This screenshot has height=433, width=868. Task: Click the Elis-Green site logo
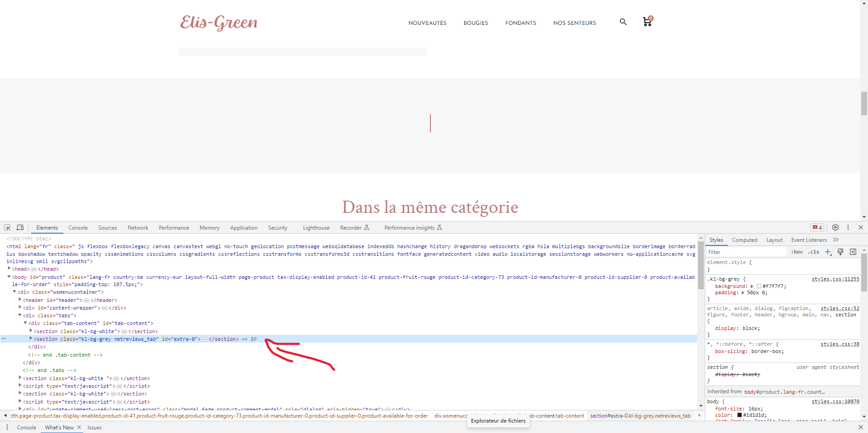click(x=219, y=22)
